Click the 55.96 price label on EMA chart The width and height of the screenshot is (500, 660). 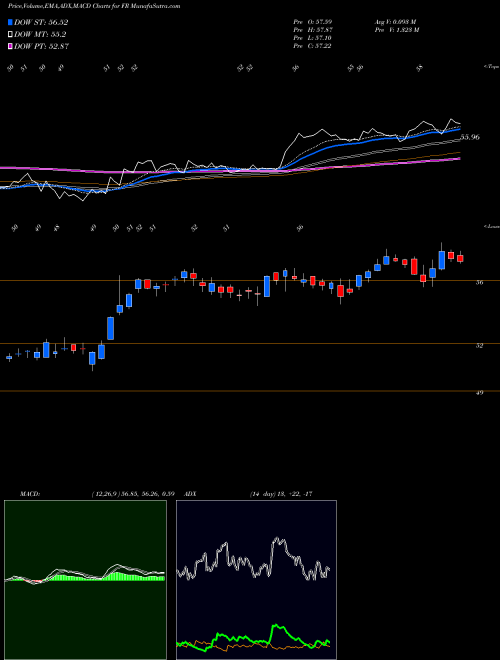470,137
